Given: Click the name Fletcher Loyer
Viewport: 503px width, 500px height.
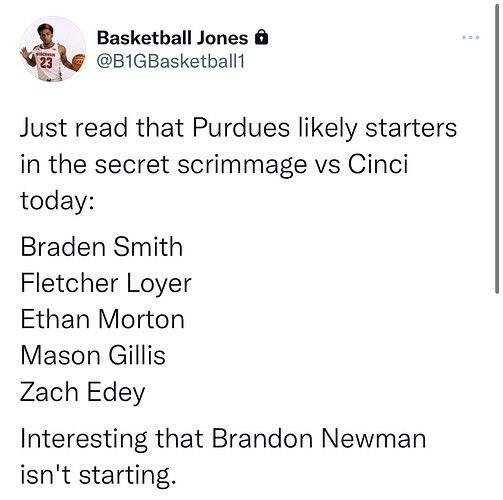Looking at the screenshot, I should point(106,284).
